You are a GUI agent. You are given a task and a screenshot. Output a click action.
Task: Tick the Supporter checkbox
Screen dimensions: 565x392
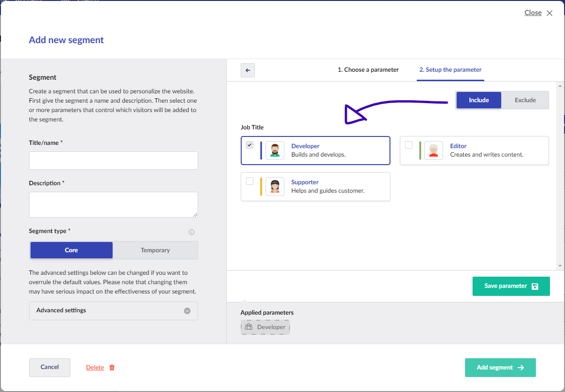250,181
